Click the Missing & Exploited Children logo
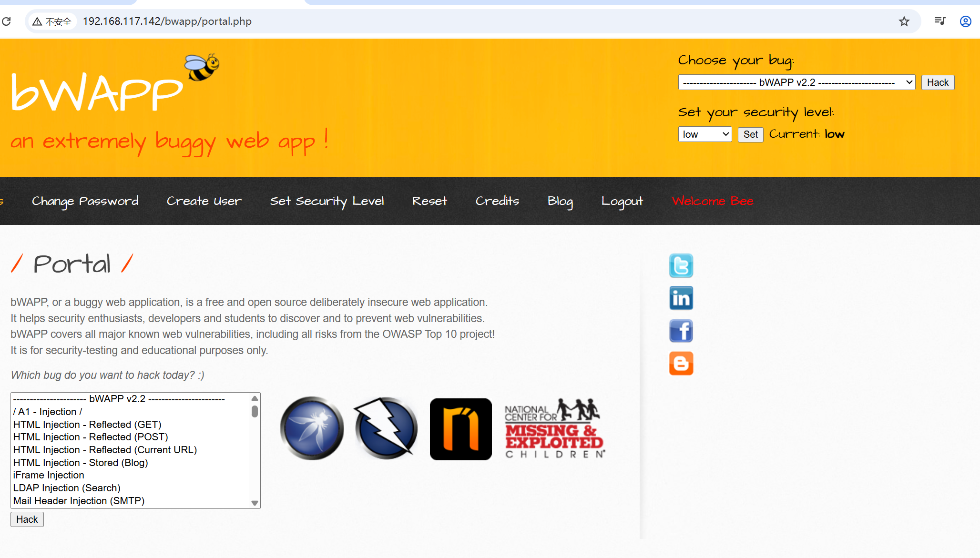The width and height of the screenshot is (980, 558). 555,428
